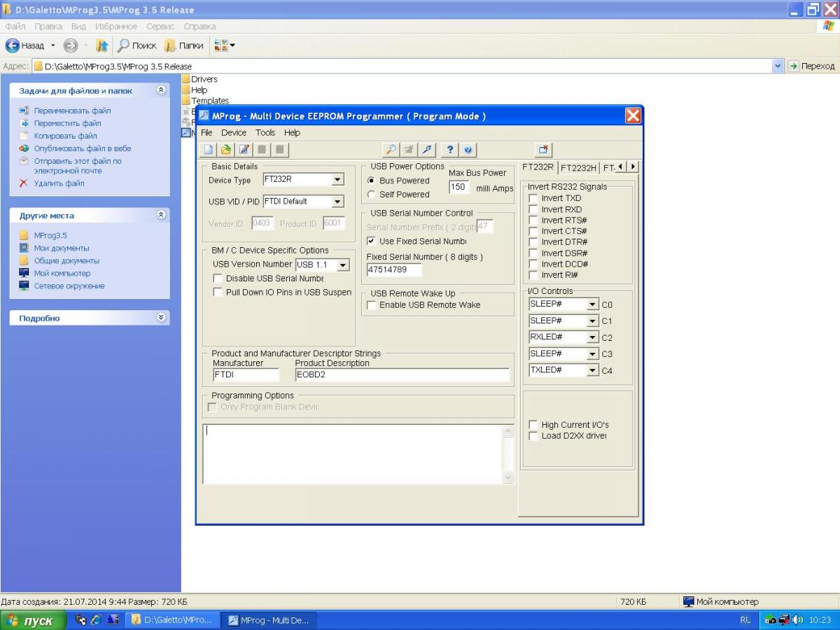This screenshot has width=840, height=630.
Task: Enable the Invert TXD checkbox
Action: tap(533, 198)
